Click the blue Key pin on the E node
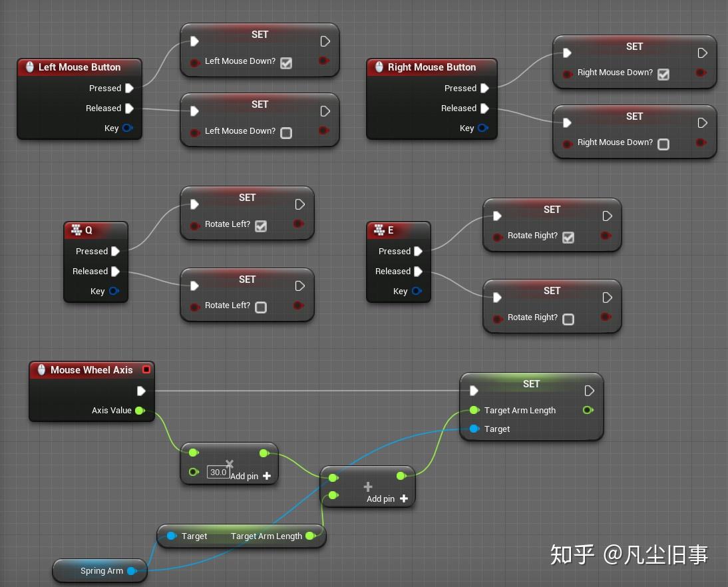728x587 pixels. [x=416, y=291]
